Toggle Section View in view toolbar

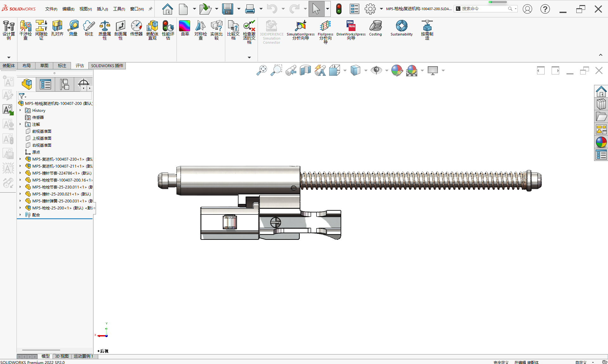(305, 70)
